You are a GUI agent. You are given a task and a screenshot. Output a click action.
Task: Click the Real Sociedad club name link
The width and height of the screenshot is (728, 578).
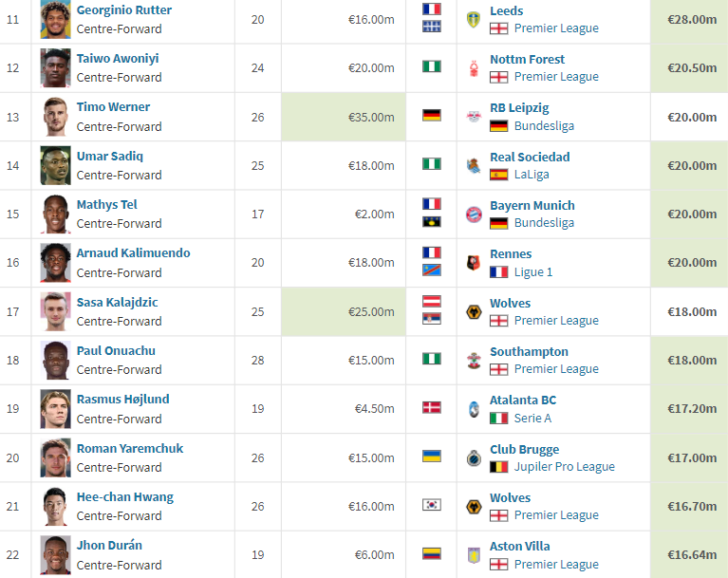[530, 157]
